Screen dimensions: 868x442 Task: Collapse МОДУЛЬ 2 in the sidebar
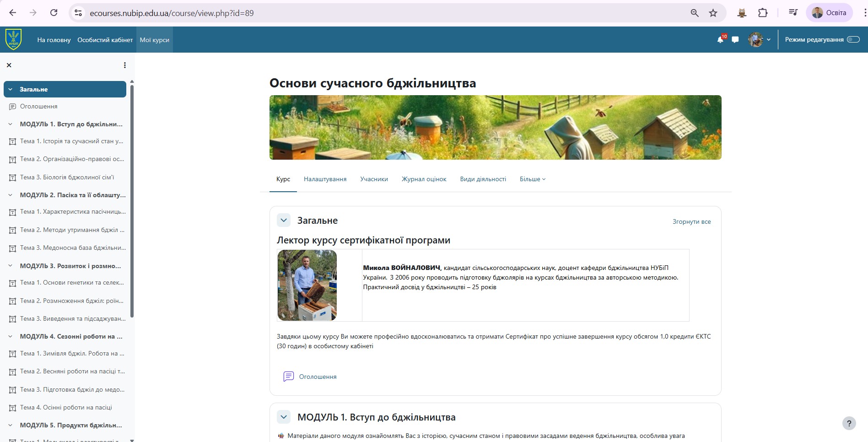point(10,195)
